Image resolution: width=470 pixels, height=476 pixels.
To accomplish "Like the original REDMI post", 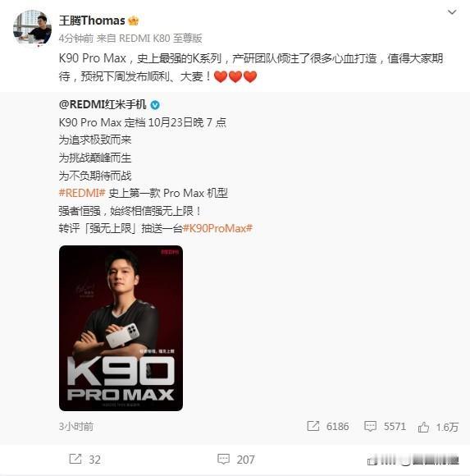I will [x=423, y=427].
